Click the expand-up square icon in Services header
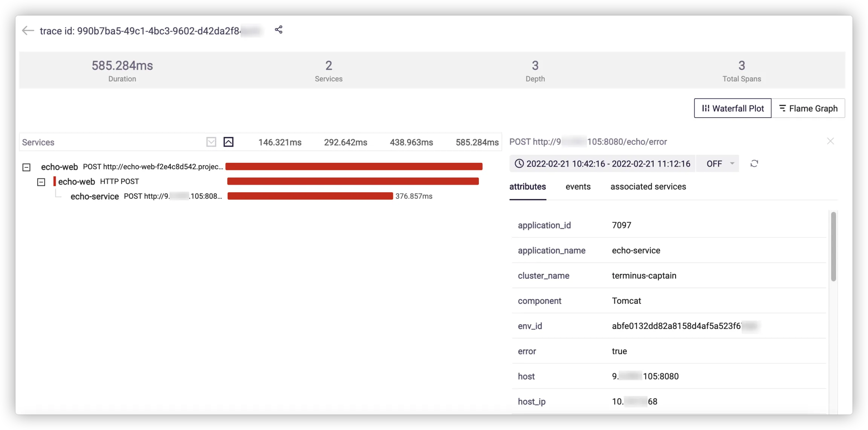Viewport: 868px width, 430px height. tap(228, 142)
